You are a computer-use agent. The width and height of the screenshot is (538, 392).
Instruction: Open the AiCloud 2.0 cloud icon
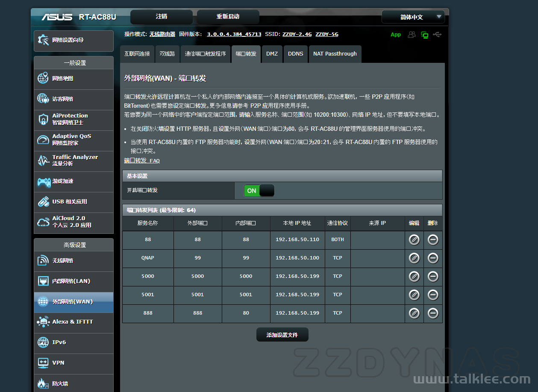(x=43, y=222)
